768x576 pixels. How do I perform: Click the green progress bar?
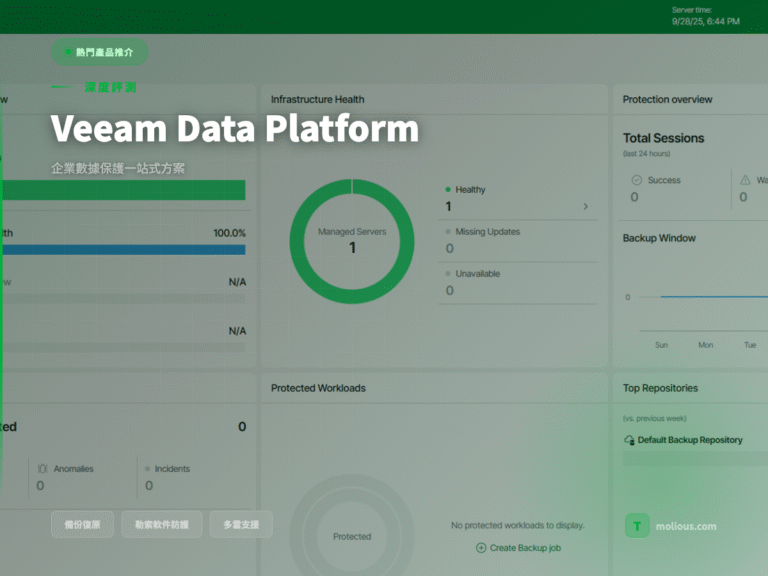[x=123, y=190]
